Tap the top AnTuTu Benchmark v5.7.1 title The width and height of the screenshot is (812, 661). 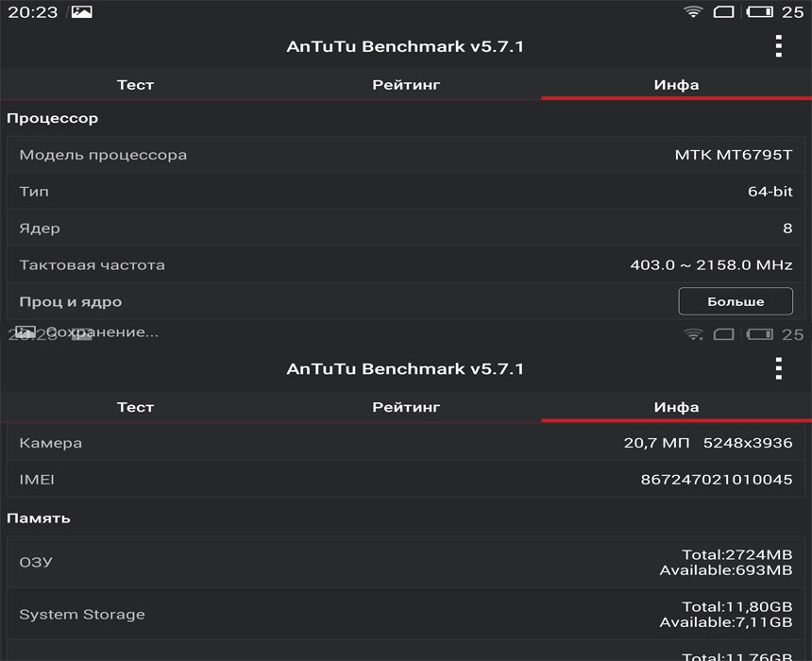[x=405, y=46]
